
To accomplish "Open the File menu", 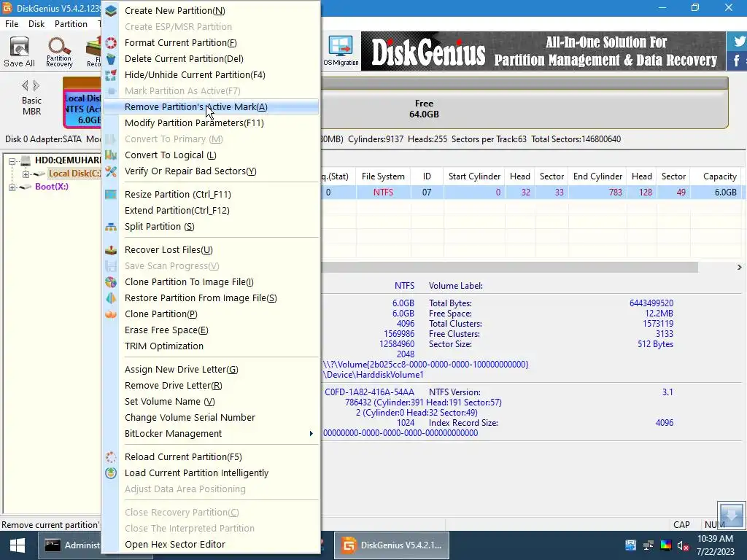I will click(x=12, y=24).
